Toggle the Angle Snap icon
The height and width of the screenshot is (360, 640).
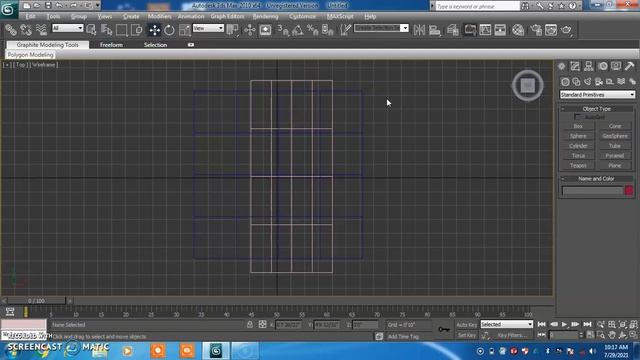coord(298,30)
